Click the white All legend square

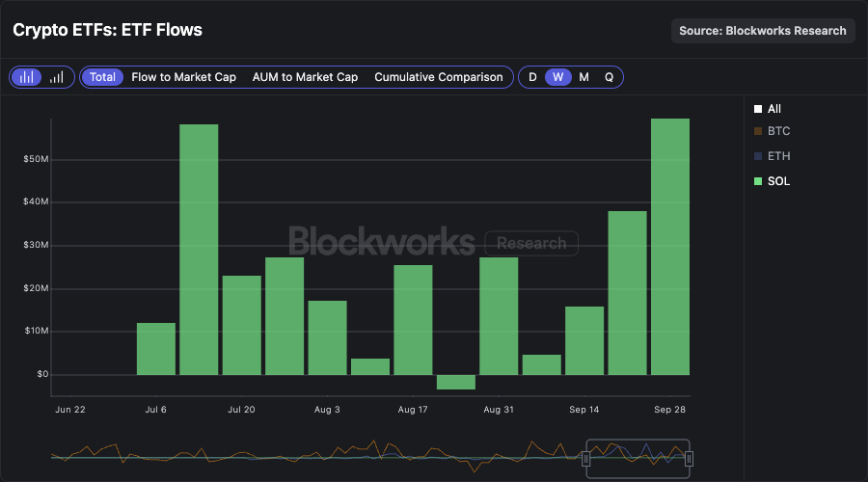click(758, 110)
